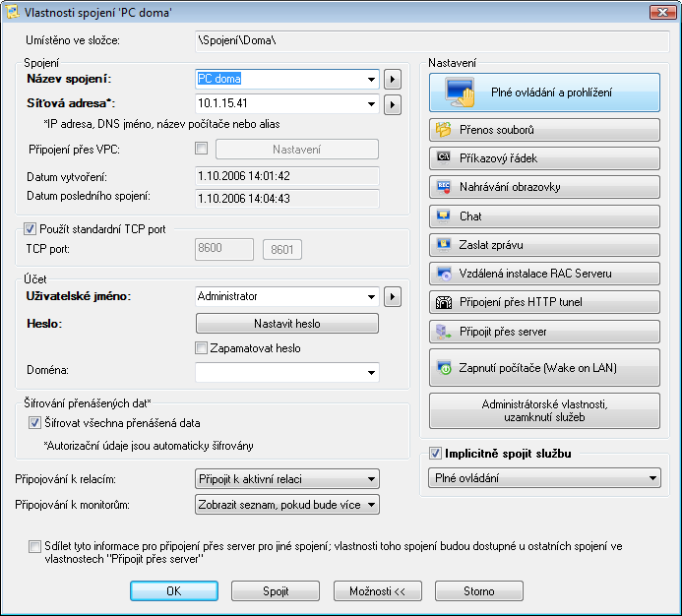Click Nahrávání obrazovky button

tap(544, 187)
